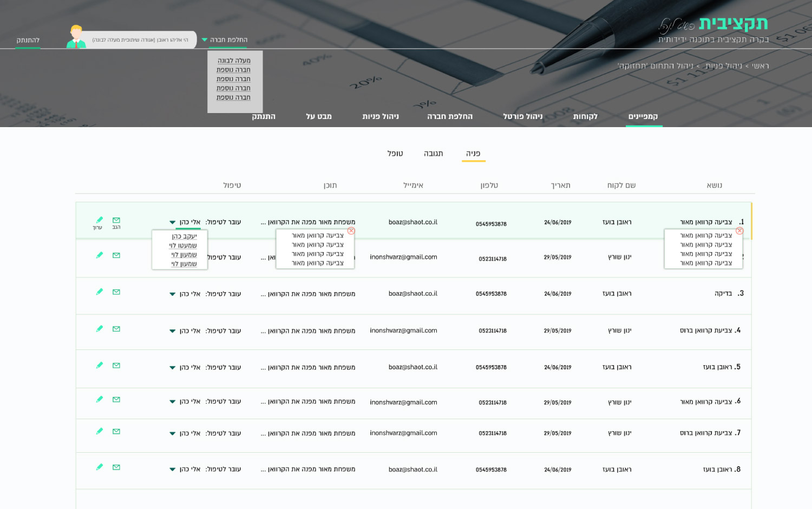This screenshot has height=509, width=812.
Task: Click the envelope icon in row 7
Action: click(x=116, y=432)
